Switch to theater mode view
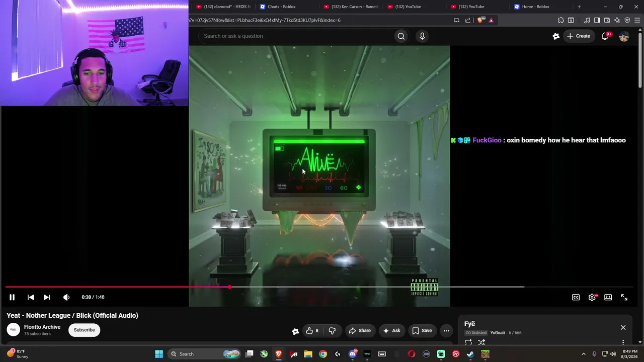Screen dimensions: 644x362 tap(608, 297)
